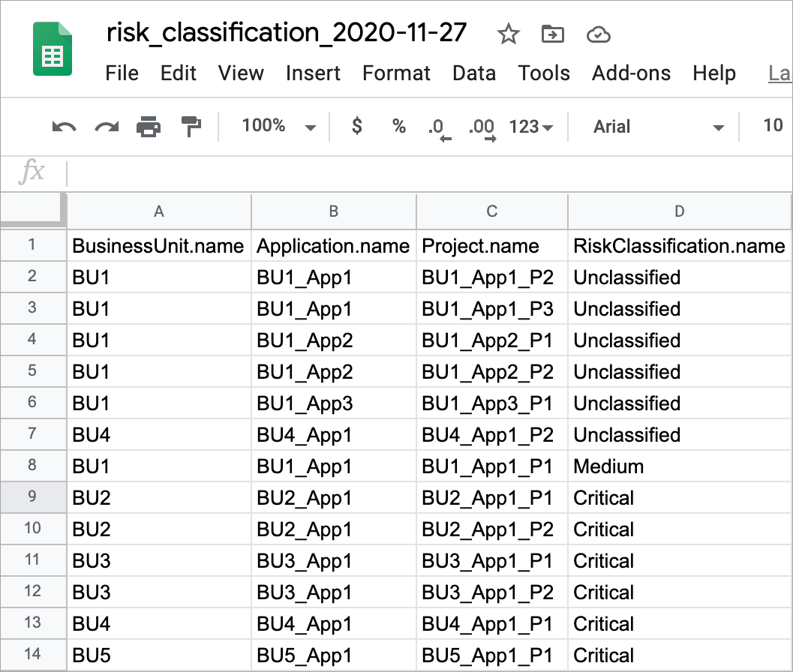
Task: Open the Add-ons menu
Action: [x=631, y=73]
